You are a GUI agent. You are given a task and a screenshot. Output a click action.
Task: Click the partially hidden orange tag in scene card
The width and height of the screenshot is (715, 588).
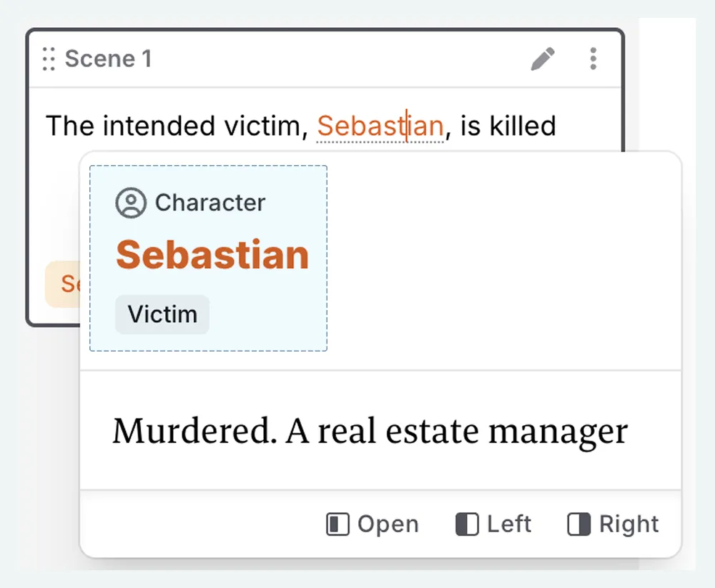pos(63,284)
